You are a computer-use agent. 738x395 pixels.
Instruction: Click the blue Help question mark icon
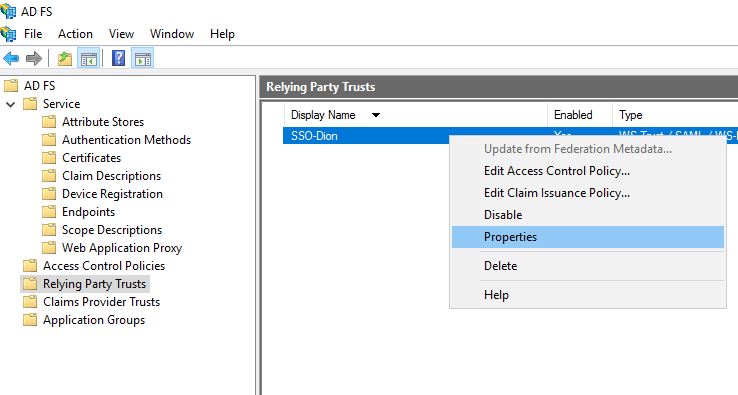119,58
